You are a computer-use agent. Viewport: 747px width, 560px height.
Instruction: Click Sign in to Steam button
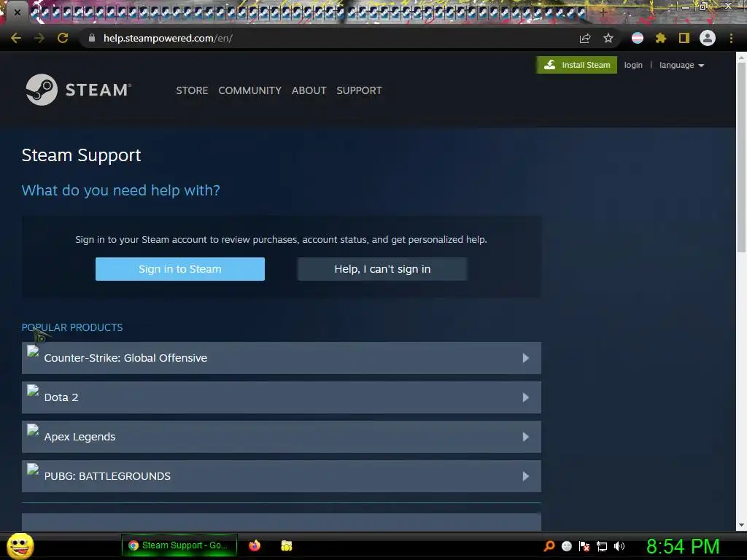180,269
